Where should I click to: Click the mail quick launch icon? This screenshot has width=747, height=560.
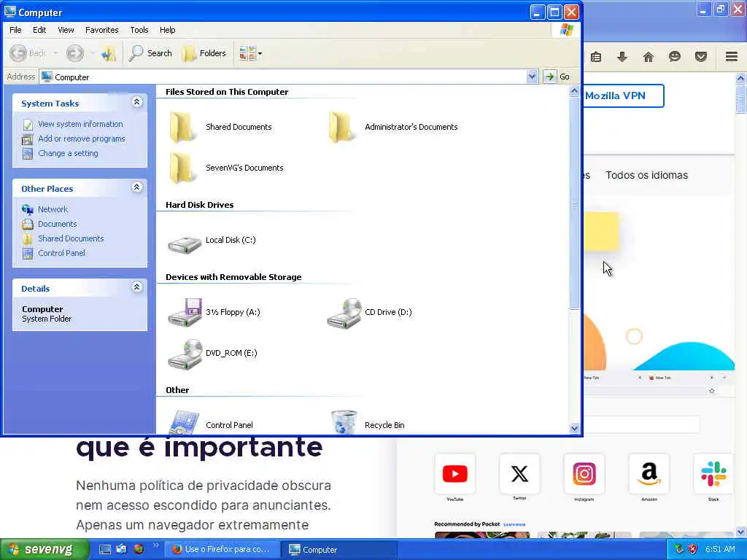tap(122, 550)
